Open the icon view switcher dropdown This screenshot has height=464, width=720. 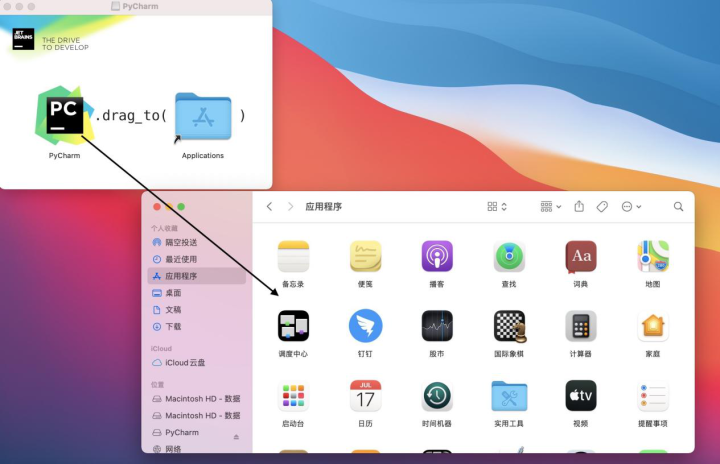(x=497, y=207)
